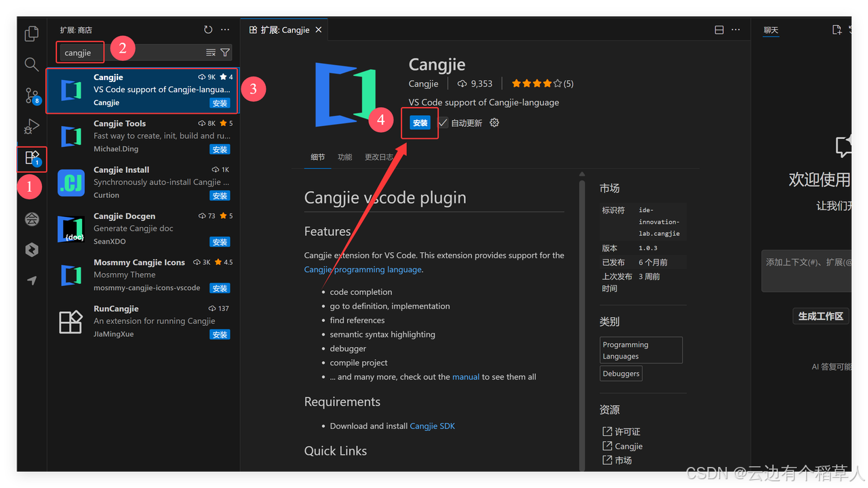
Task: Select the Mosmmy Cangjie Icons extension
Action: point(142,274)
